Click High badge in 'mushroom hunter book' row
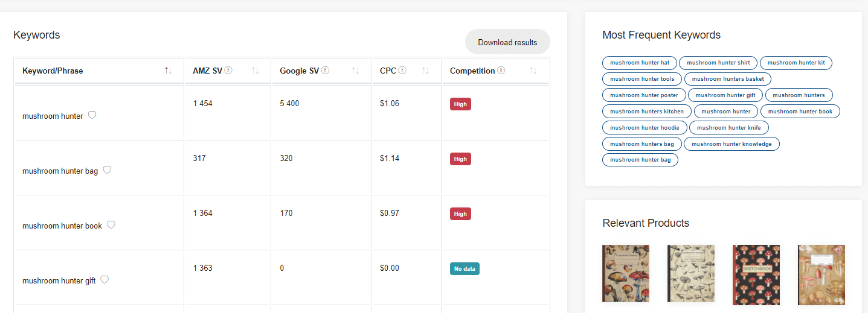868x313 pixels. click(460, 214)
